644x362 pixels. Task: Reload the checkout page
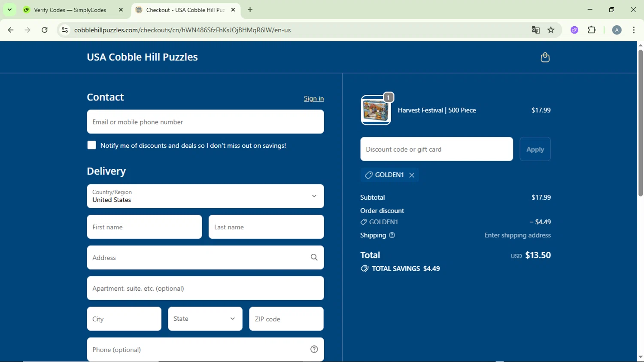45,30
